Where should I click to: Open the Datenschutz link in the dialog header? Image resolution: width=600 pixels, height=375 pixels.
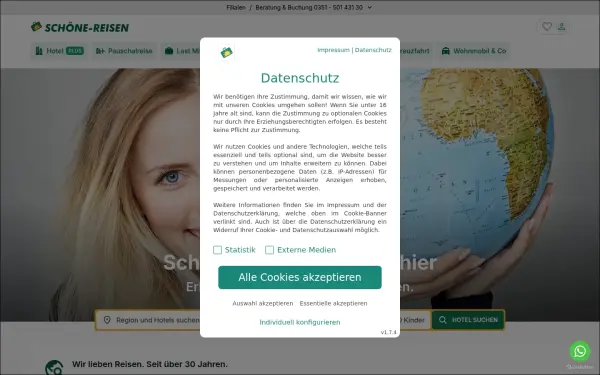pos(373,50)
